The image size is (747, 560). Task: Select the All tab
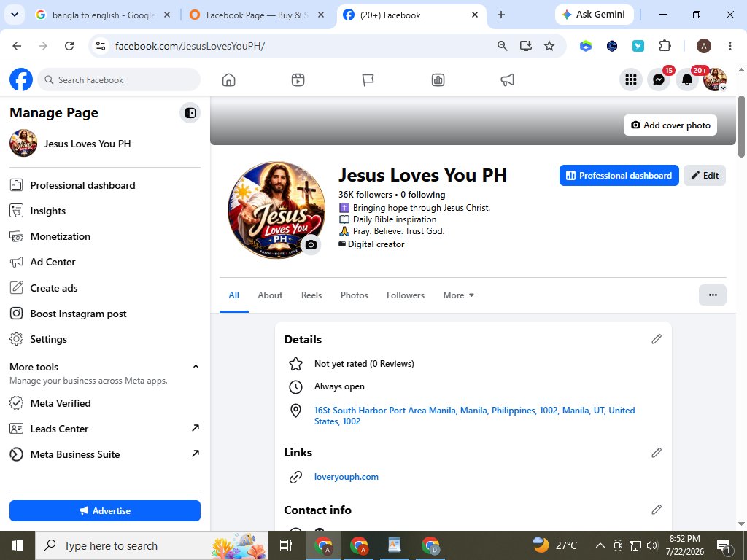tap(234, 295)
